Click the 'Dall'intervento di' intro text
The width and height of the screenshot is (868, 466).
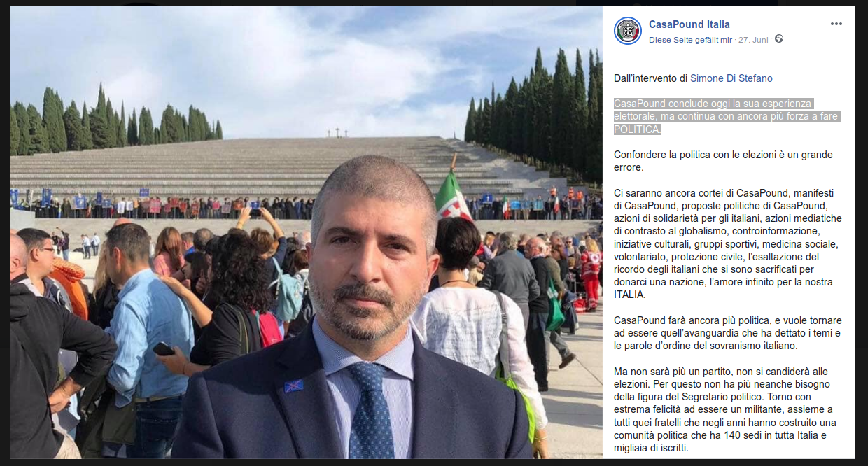(650, 78)
